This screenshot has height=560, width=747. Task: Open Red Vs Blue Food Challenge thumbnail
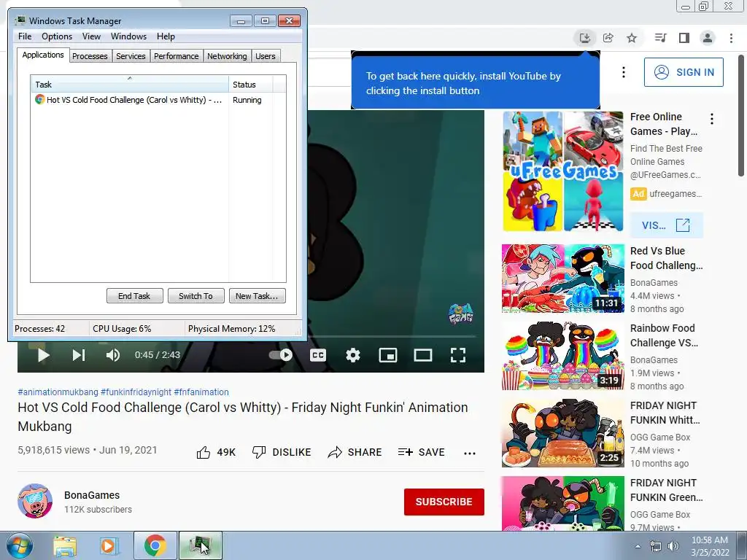tap(562, 279)
